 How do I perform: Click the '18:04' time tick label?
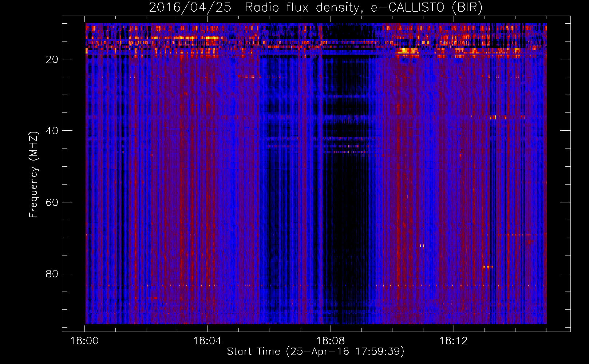pos(207,341)
